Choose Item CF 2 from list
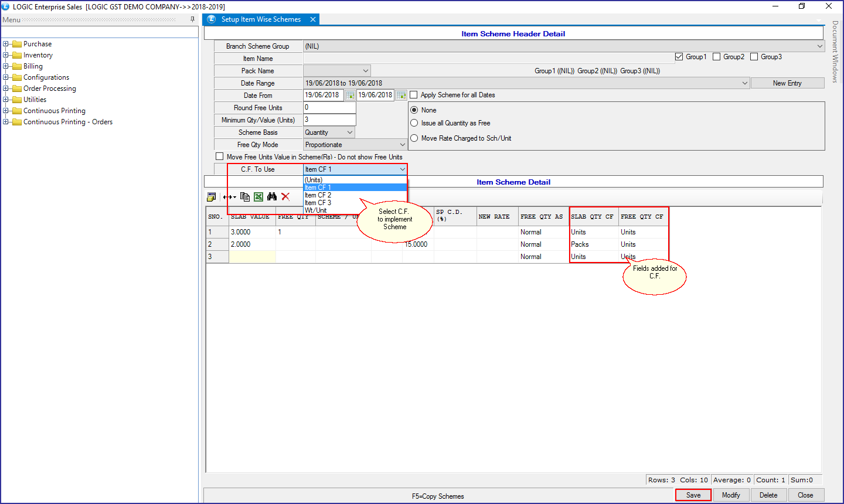This screenshot has height=504, width=844. click(355, 195)
